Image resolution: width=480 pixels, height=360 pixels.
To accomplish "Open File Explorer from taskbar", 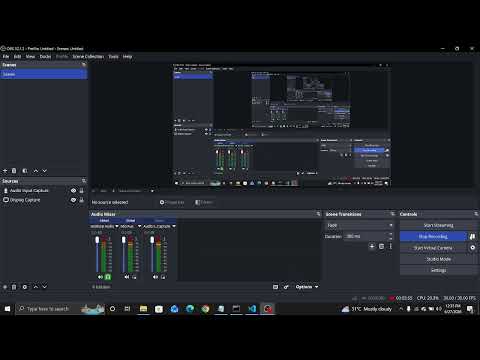I will pyautogui.click(x=143, y=309).
